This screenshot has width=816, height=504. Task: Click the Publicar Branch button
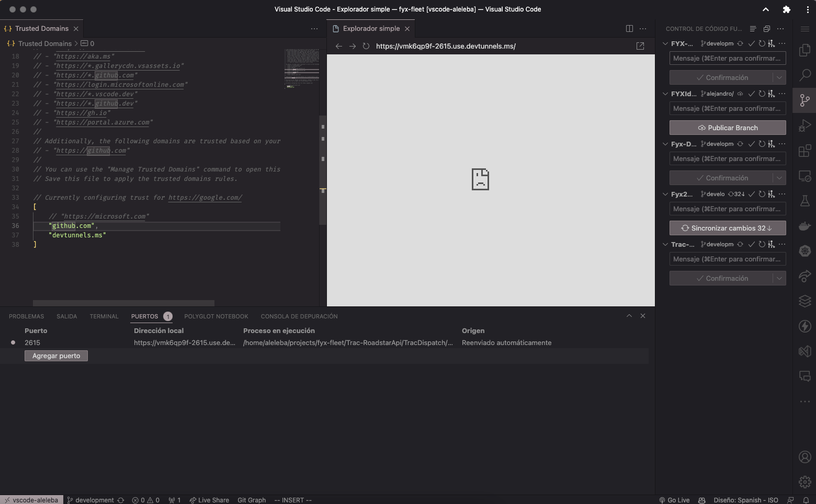727,127
